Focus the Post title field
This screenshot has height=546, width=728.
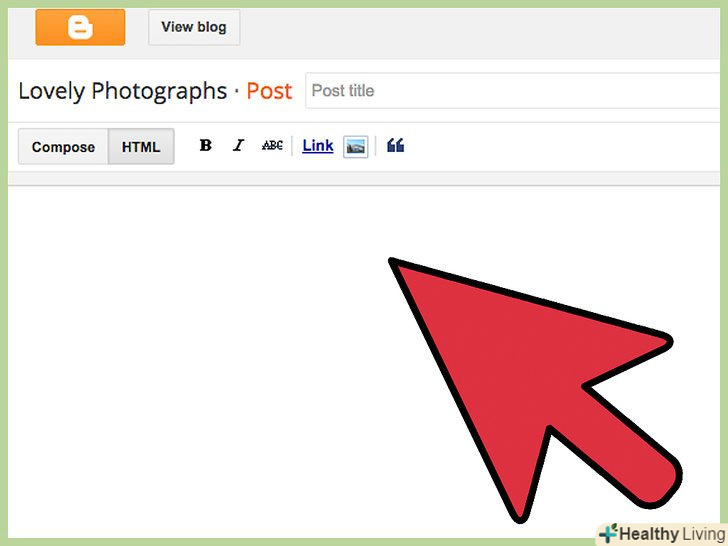click(513, 91)
